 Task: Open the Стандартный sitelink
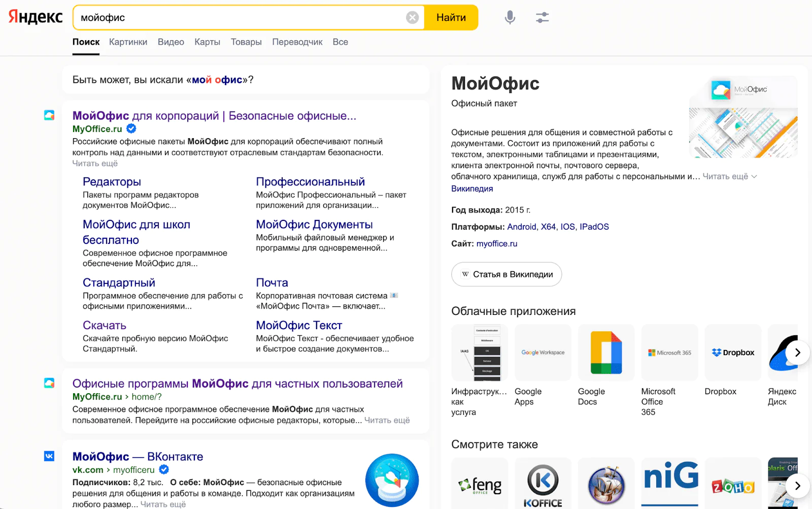119,282
